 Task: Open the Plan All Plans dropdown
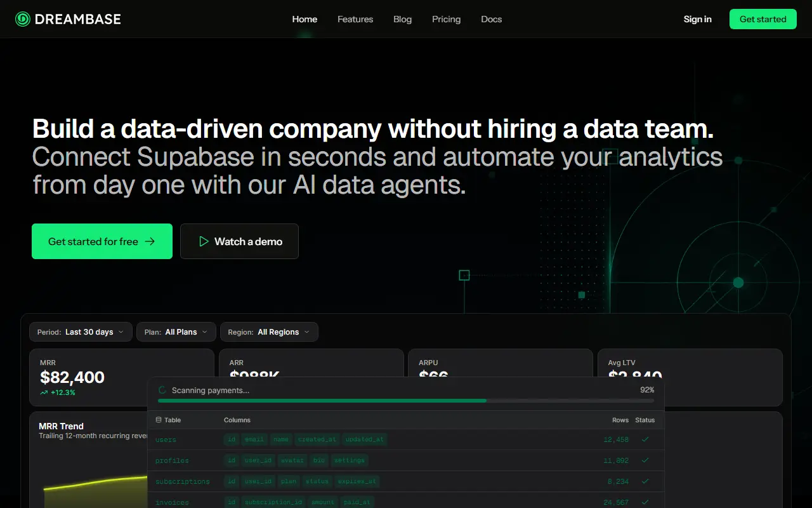176,332
